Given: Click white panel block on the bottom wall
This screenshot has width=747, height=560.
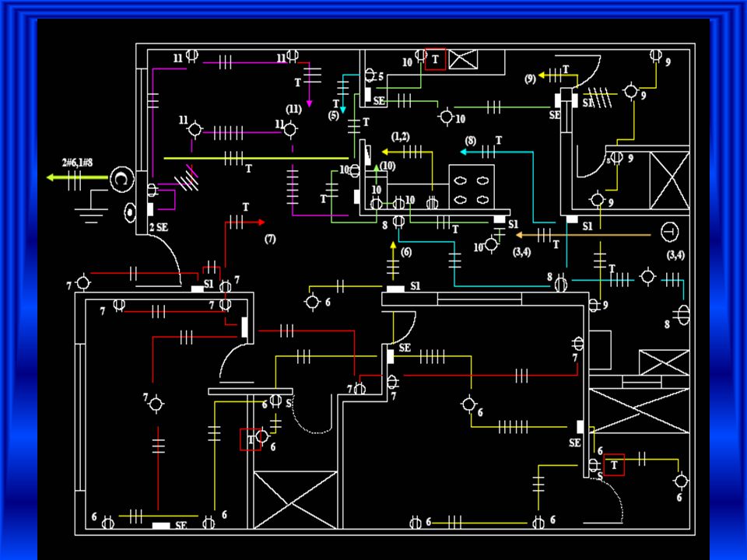Looking at the screenshot, I should [161, 526].
